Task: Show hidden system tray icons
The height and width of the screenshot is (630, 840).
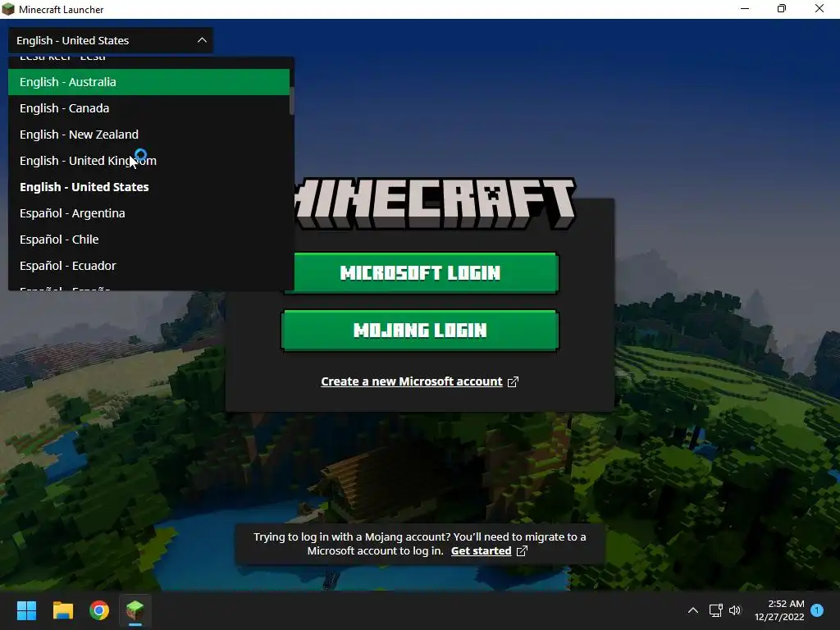Action: coord(692,610)
